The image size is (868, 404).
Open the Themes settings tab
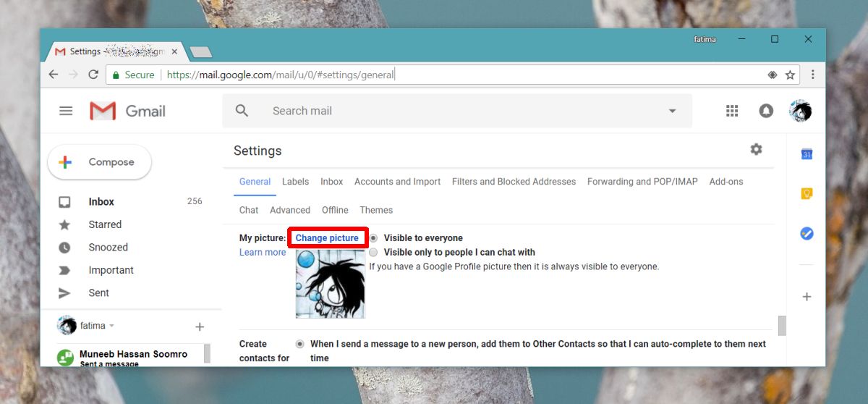tap(376, 210)
